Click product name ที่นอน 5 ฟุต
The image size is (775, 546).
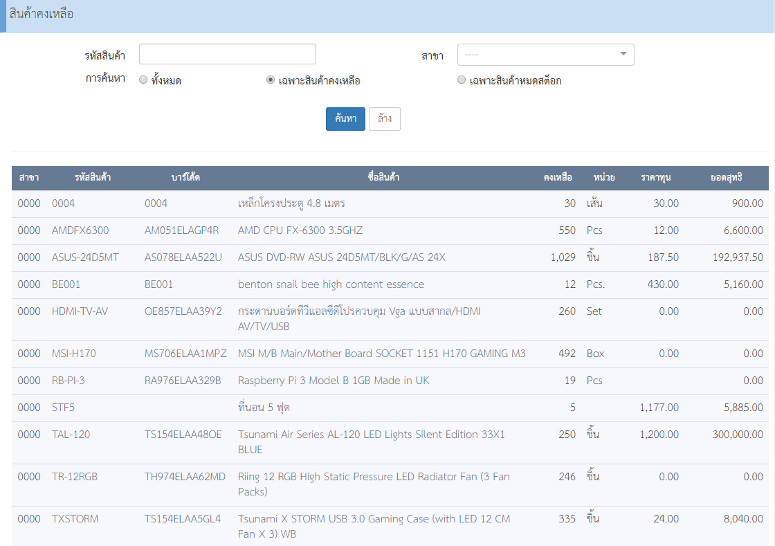click(x=263, y=407)
